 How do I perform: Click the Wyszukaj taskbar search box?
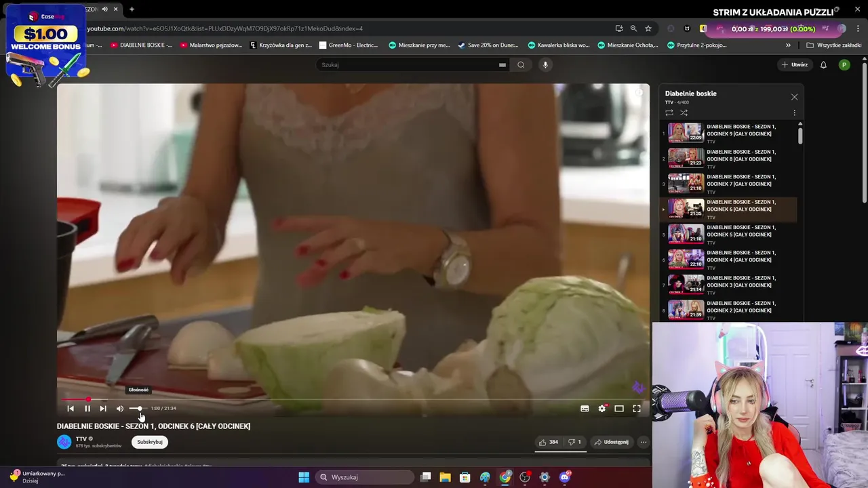coord(365,477)
